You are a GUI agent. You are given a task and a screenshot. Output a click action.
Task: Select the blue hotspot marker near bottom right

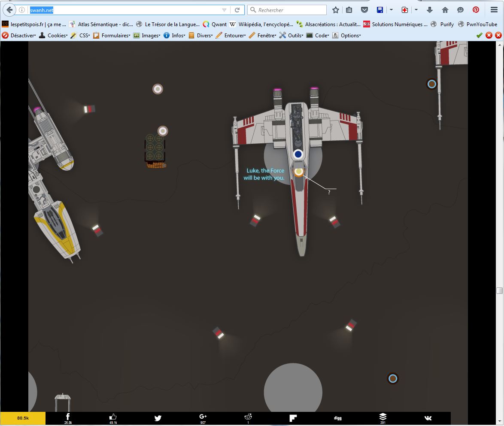click(392, 378)
